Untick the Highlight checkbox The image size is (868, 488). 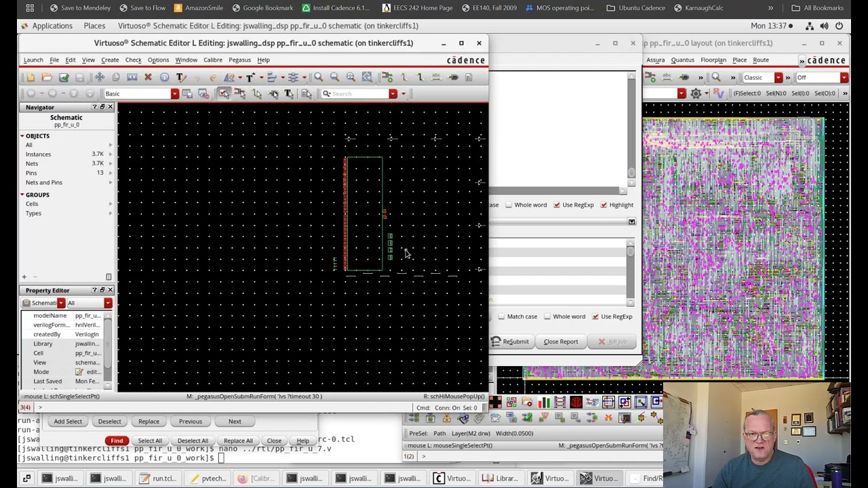pyautogui.click(x=604, y=205)
